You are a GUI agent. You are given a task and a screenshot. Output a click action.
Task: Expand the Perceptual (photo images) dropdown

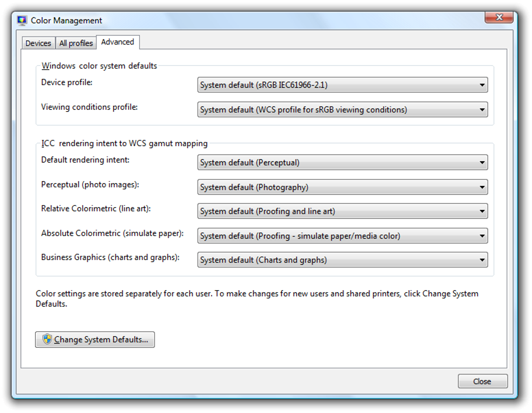[x=343, y=187]
